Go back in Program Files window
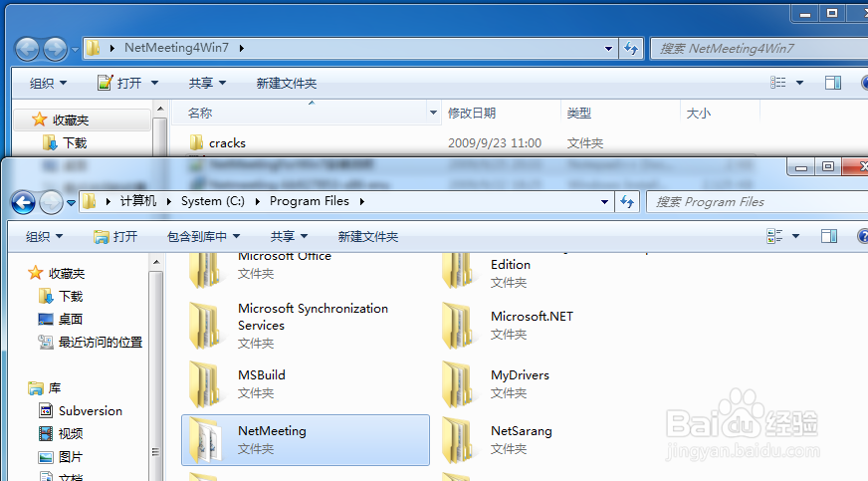Viewport: 868px width, 481px height. click(x=23, y=202)
